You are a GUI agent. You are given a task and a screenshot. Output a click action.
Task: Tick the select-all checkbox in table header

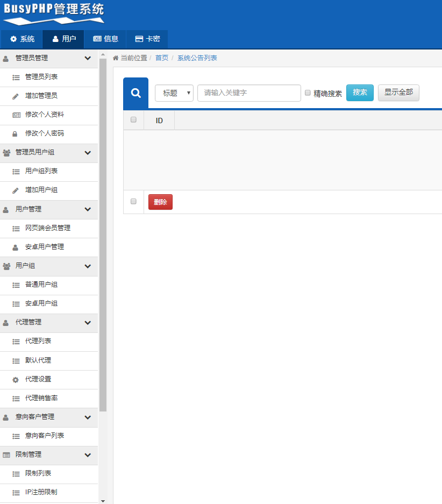click(133, 120)
